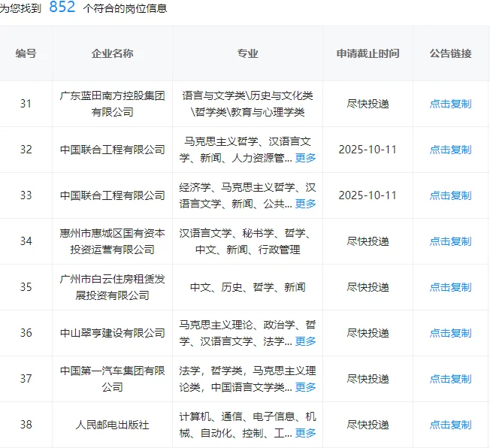Expand 更多 majors in row 33
Viewport: 490px width, 448px height.
[x=305, y=204]
